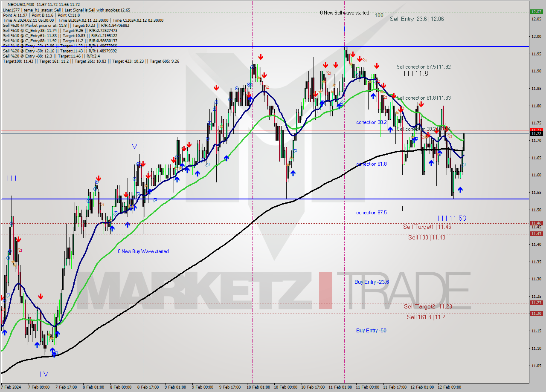Click the 'I V' wave label at bottom
Viewport: 546px width, 392px height.
click(x=44, y=374)
